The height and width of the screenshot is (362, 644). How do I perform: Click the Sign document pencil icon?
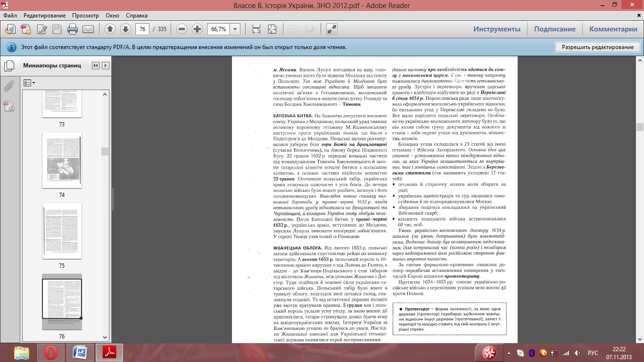pyautogui.click(x=42, y=29)
